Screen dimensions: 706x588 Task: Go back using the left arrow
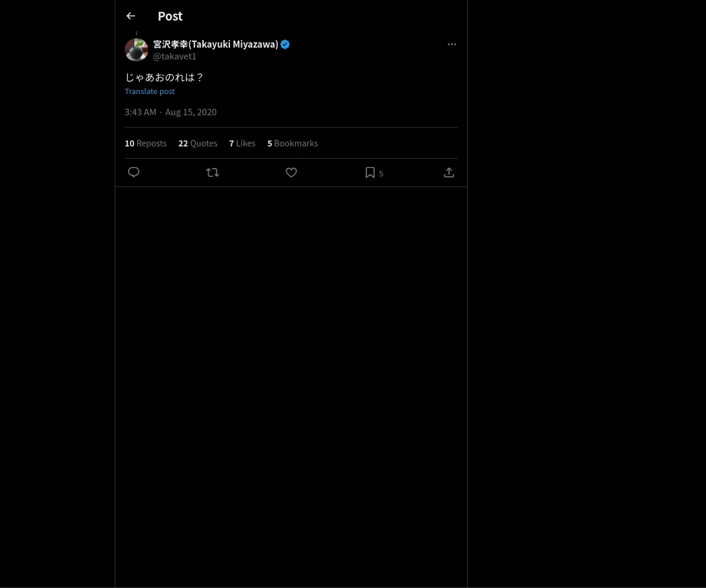131,16
